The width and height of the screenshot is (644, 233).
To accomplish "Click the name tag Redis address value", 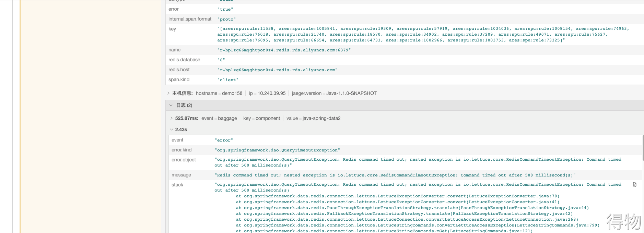I will [284, 50].
